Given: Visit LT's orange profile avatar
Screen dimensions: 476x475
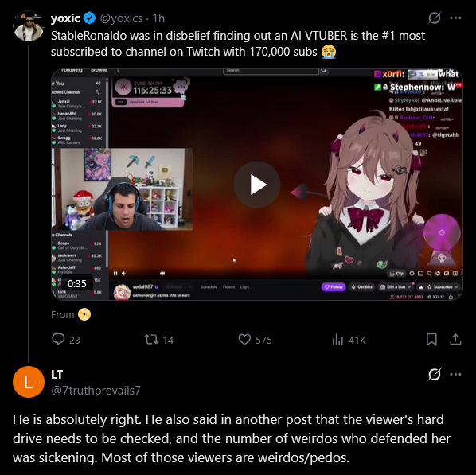Looking at the screenshot, I should coord(29,382).
